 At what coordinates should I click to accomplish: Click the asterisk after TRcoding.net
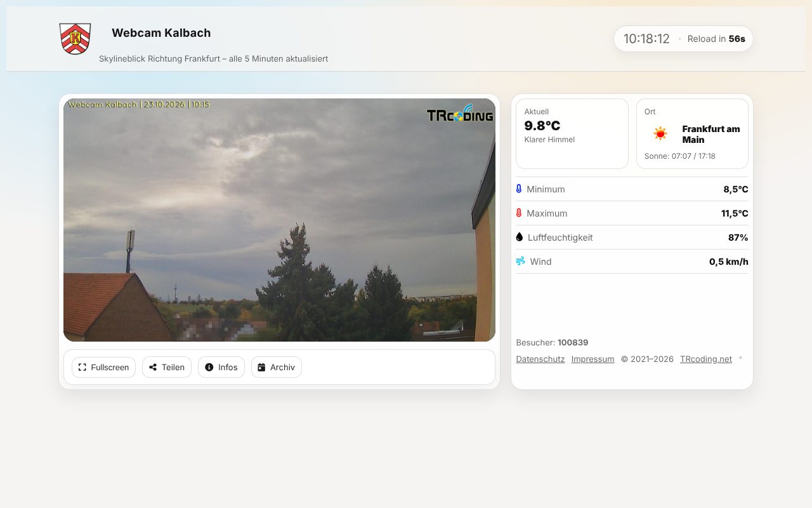tap(740, 359)
